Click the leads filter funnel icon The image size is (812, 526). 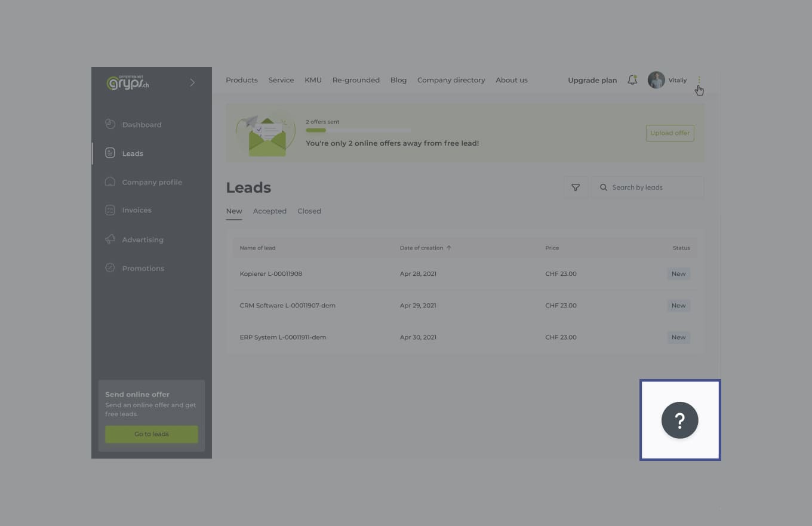(x=576, y=187)
